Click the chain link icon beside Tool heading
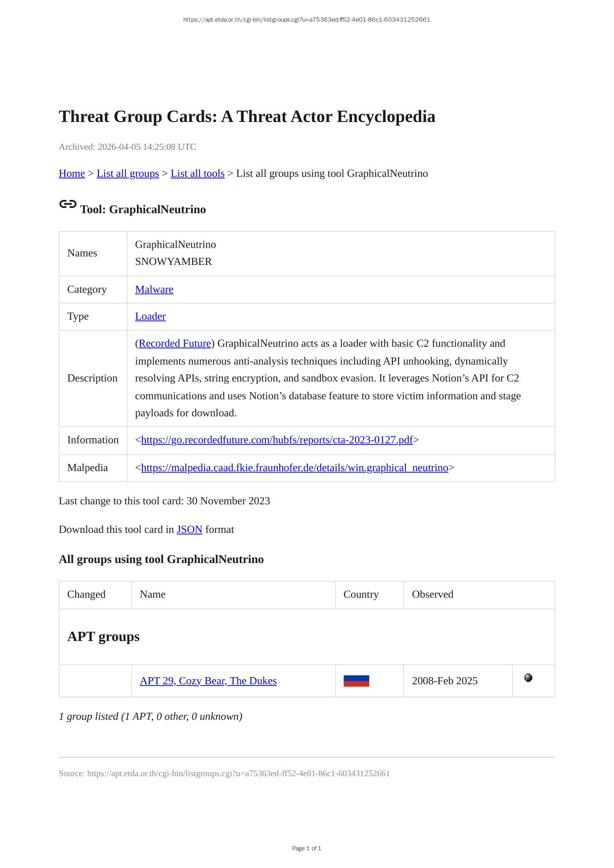Image resolution: width=614 pixels, height=868 pixels. [68, 204]
